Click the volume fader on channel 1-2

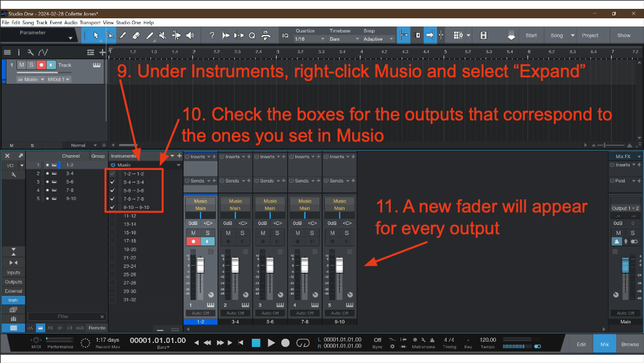201,266
